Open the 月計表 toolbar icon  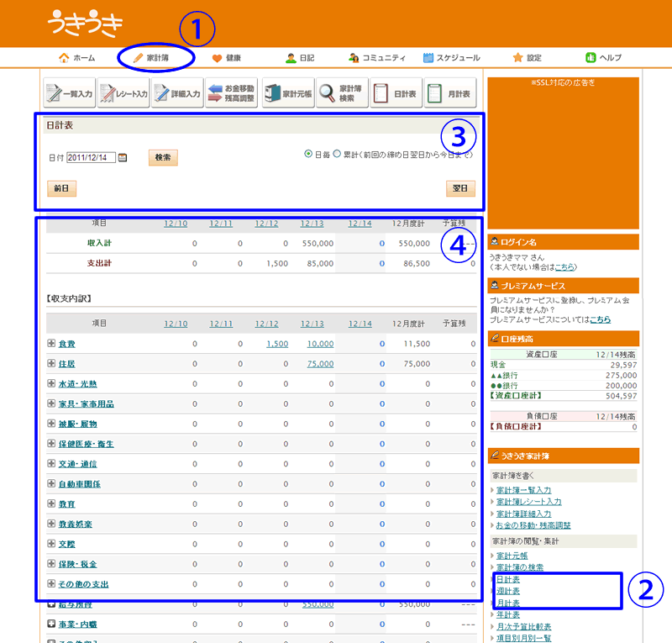(450, 92)
